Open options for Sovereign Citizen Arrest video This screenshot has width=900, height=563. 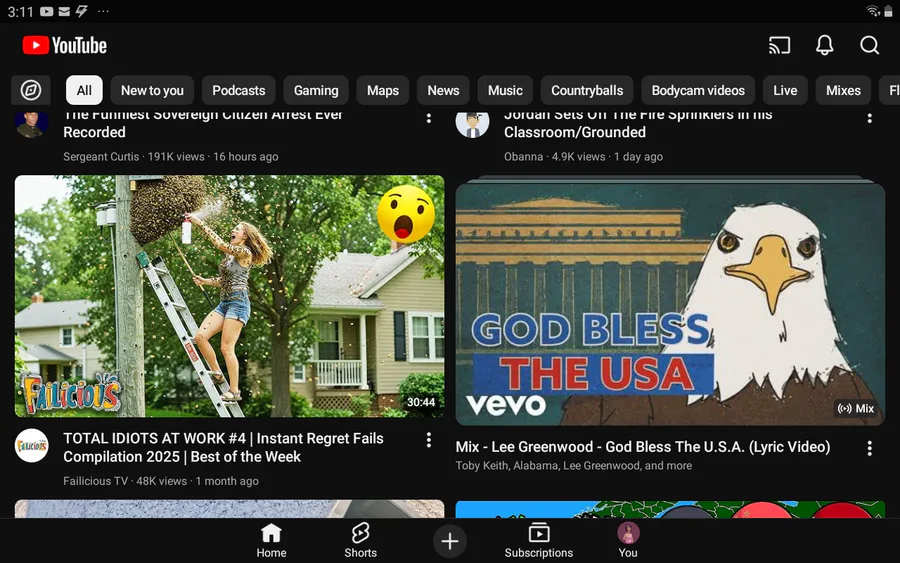pos(428,119)
